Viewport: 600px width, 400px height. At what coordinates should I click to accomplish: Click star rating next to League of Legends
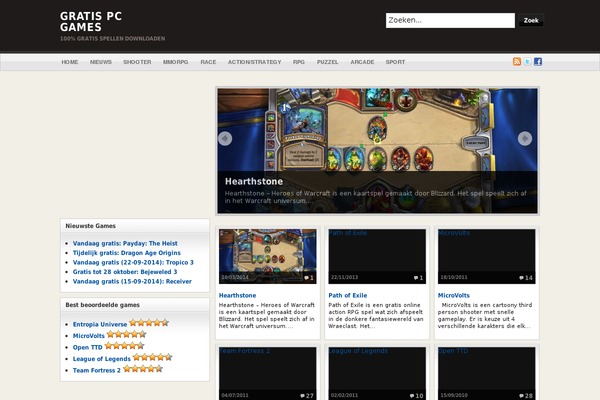pyautogui.click(x=153, y=357)
